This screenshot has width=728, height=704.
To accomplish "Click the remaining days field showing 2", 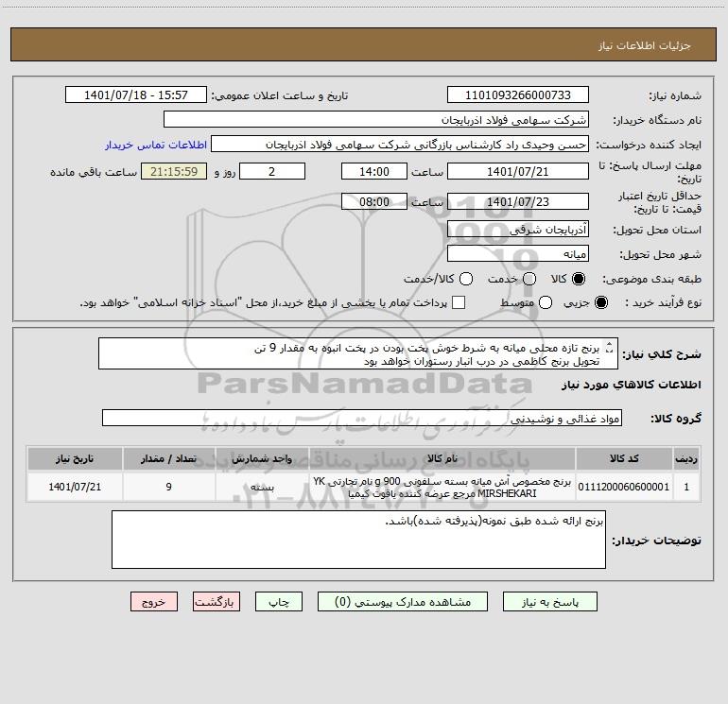I will click(x=272, y=171).
